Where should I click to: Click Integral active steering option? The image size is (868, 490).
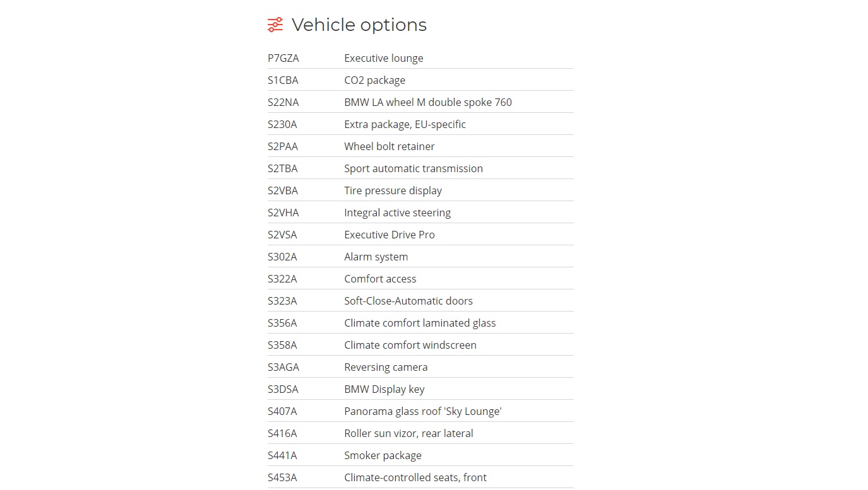tap(397, 213)
